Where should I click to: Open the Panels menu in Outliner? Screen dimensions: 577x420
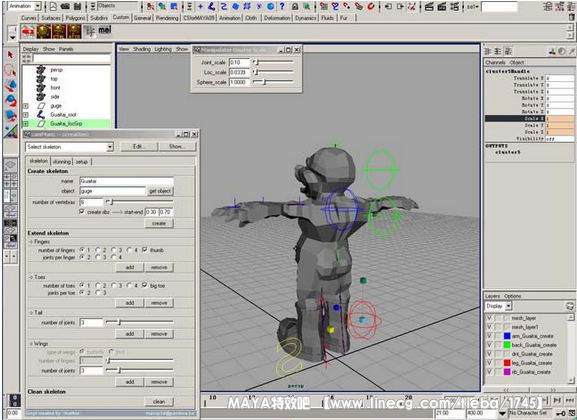pos(66,49)
